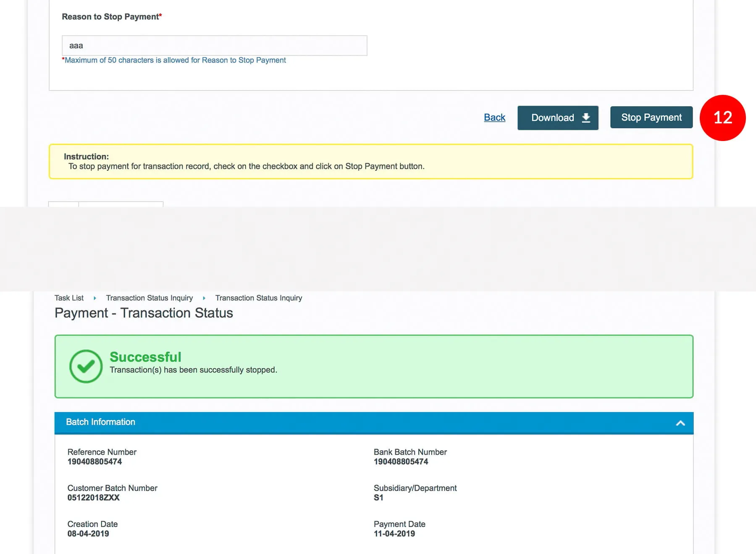Select the last Transaction Status Inquiry breadcrumb

click(258, 298)
